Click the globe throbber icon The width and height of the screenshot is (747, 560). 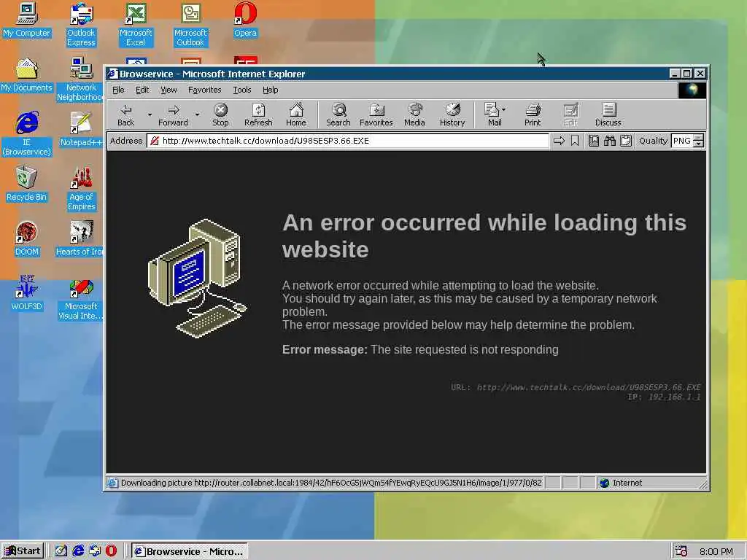point(692,90)
